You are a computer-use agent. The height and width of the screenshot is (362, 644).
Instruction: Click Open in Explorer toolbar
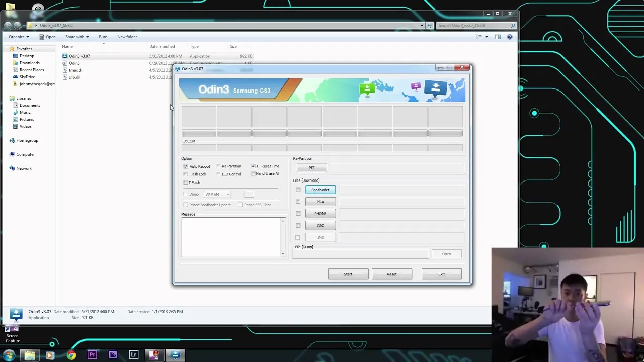[48, 37]
